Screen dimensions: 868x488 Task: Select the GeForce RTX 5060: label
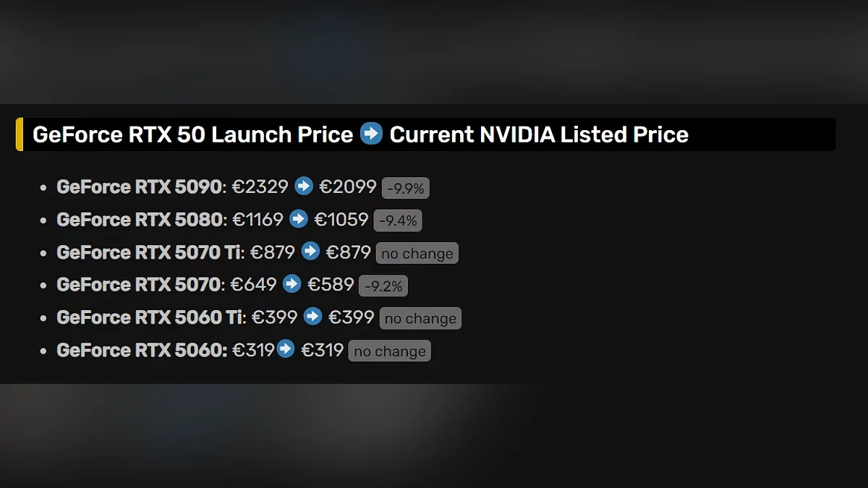(x=142, y=349)
